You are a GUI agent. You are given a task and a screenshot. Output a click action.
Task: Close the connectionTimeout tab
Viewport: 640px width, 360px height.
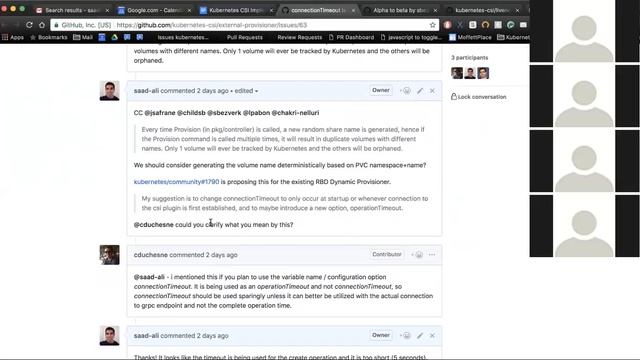(x=353, y=10)
